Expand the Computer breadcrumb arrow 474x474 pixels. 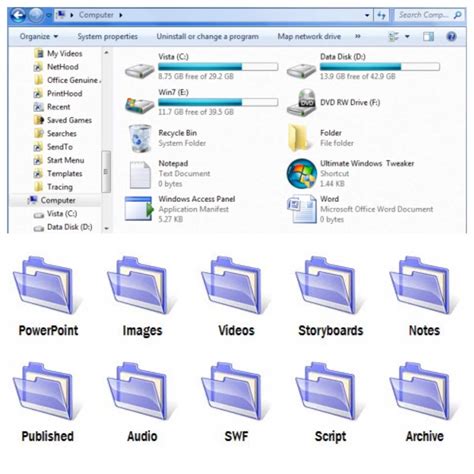121,15
